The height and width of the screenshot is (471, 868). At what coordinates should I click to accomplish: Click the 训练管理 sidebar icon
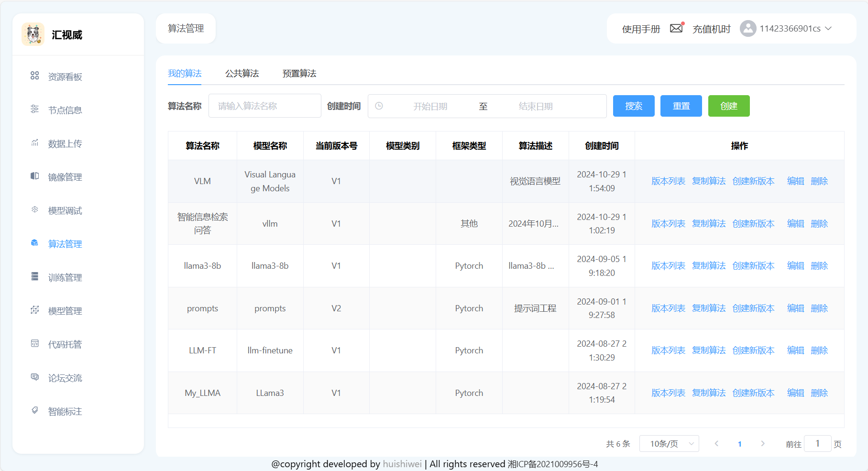pos(35,277)
